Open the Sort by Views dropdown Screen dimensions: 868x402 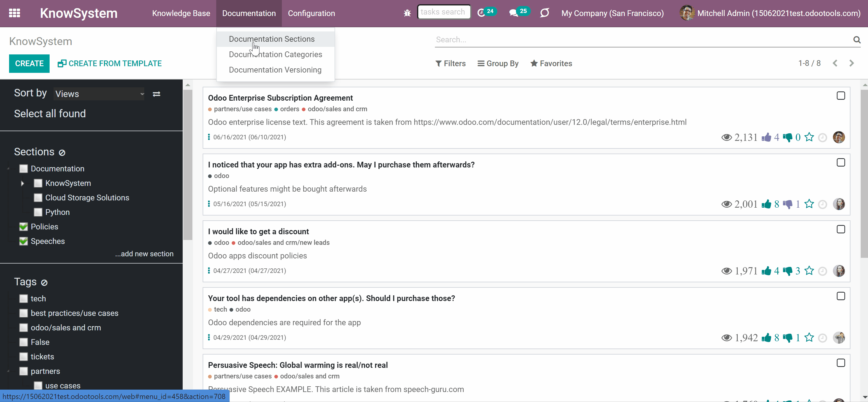[99, 94]
